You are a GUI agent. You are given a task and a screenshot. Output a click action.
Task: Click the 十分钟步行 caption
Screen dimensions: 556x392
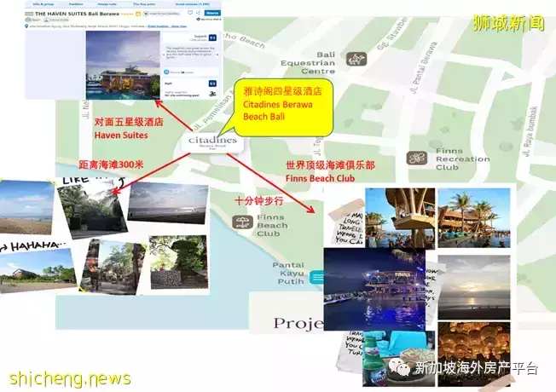259,201
